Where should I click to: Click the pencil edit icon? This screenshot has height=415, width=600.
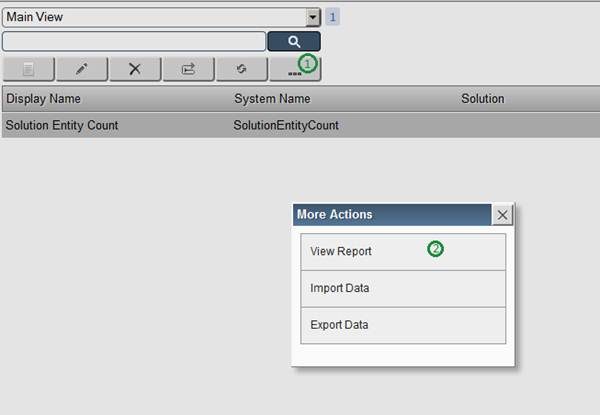point(81,69)
